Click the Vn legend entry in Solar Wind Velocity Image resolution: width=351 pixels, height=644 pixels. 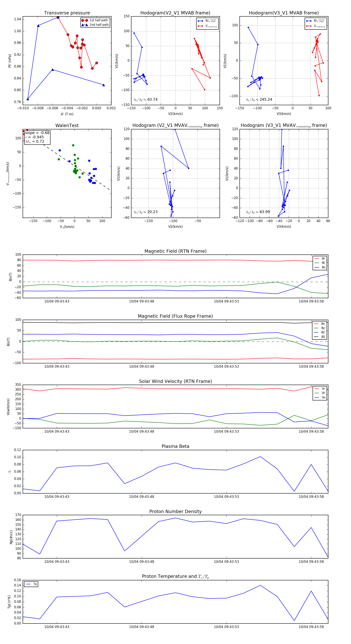click(320, 398)
